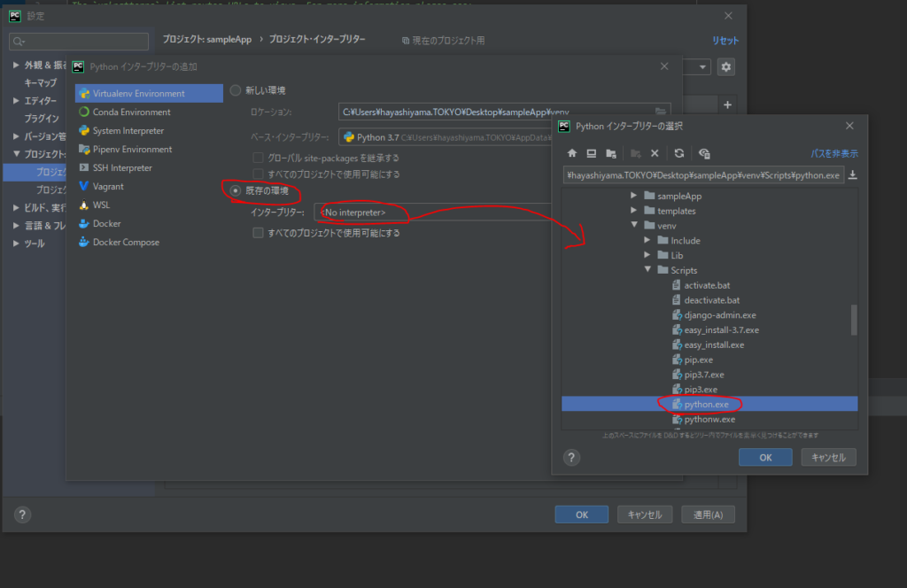This screenshot has height=588, width=907.
Task: Expand ツール in the Settings tree
Action: (16, 244)
